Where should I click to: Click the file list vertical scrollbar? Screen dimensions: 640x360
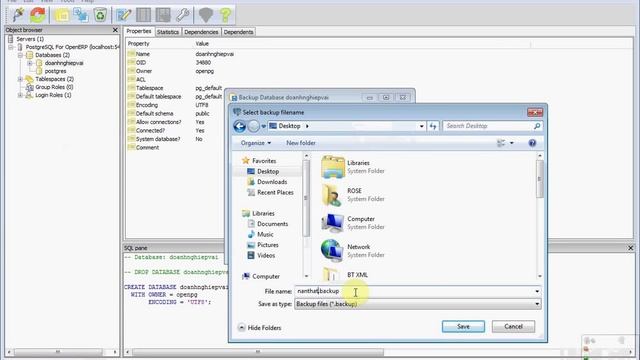[x=540, y=216]
